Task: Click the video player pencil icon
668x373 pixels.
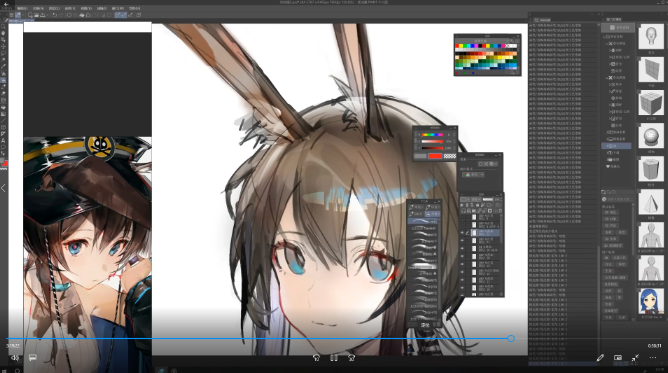Action: 600,358
